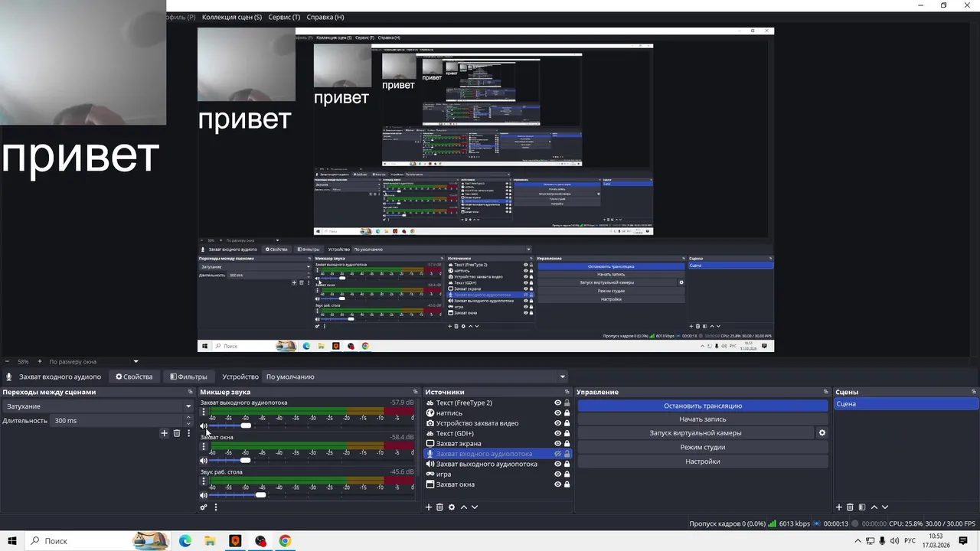Viewport: 980px width, 551px height.
Task: Open options dots for Захват выходного аудиопотока channel
Action: pos(204,413)
